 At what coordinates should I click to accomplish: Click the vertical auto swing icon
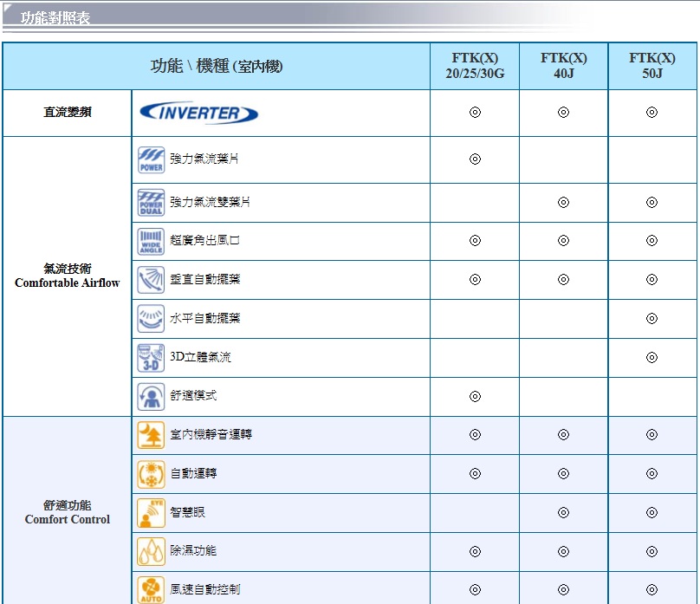pyautogui.click(x=151, y=280)
